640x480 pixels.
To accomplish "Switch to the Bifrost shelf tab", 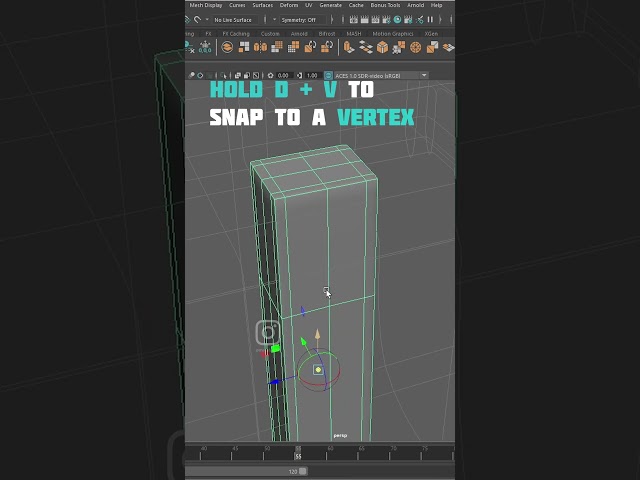I will click(x=327, y=34).
